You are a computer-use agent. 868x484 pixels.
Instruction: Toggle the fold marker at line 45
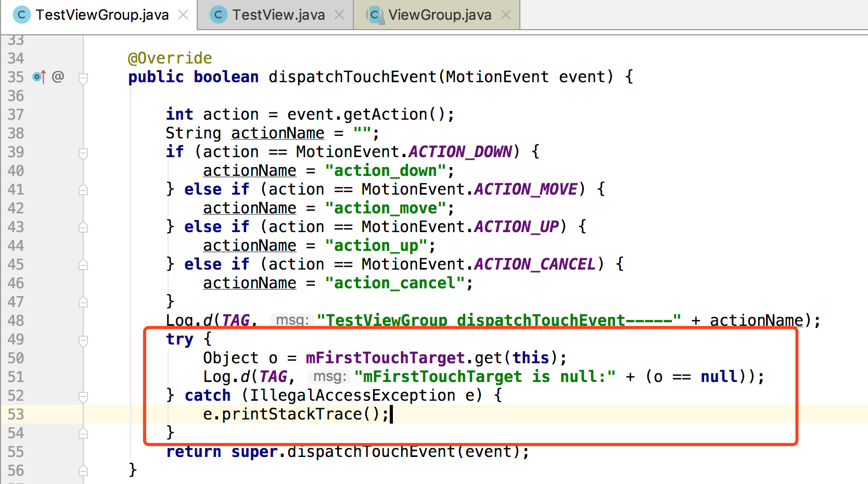83,265
